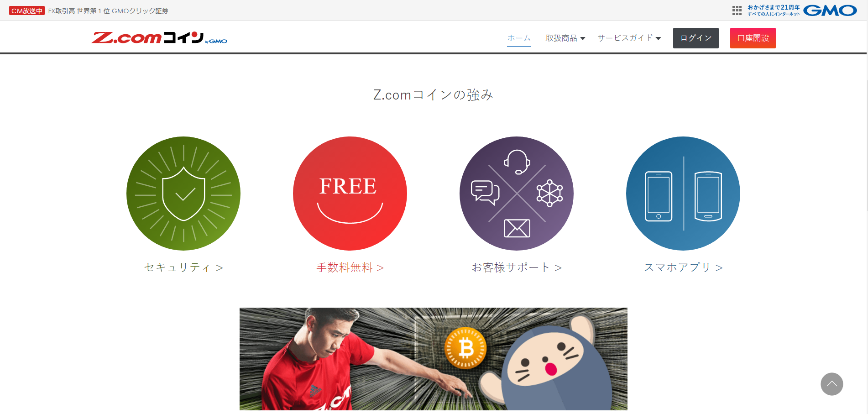The width and height of the screenshot is (868, 414).
Task: Select the ホーム navigation item
Action: click(519, 38)
